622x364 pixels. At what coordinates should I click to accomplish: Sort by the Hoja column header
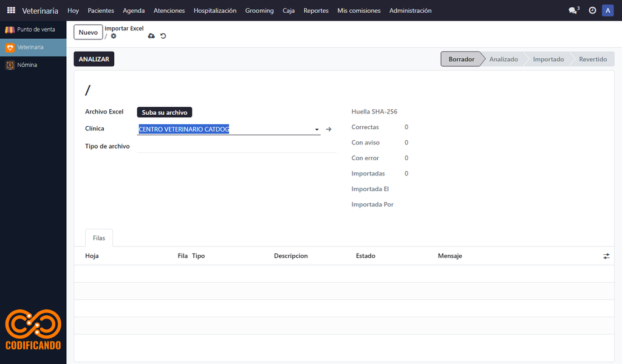coord(92,256)
